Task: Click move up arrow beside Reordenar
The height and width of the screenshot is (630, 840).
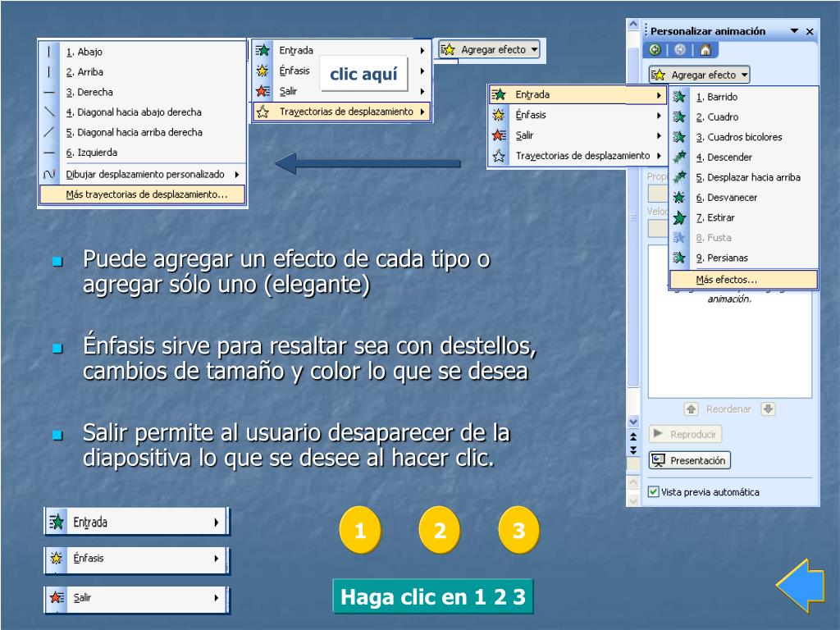Action: (691, 409)
